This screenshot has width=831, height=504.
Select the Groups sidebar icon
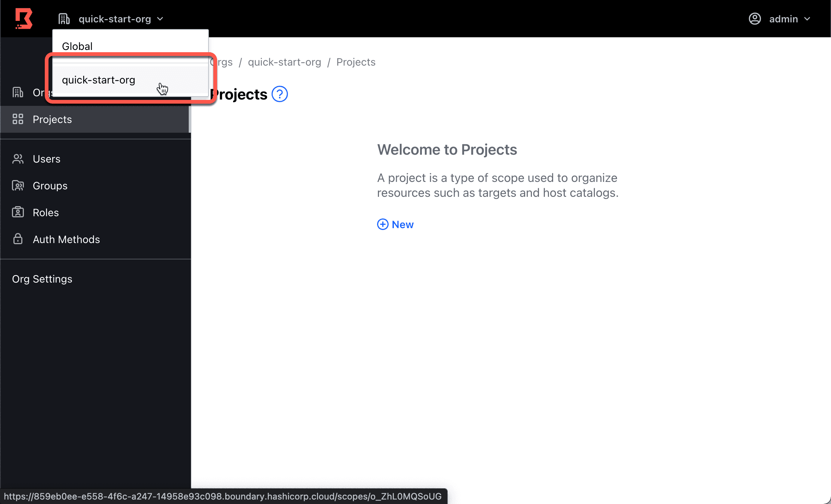(x=18, y=186)
